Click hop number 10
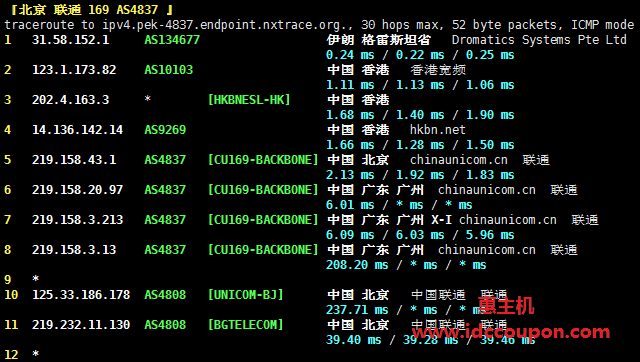This screenshot has height=362, width=640. click(11, 295)
